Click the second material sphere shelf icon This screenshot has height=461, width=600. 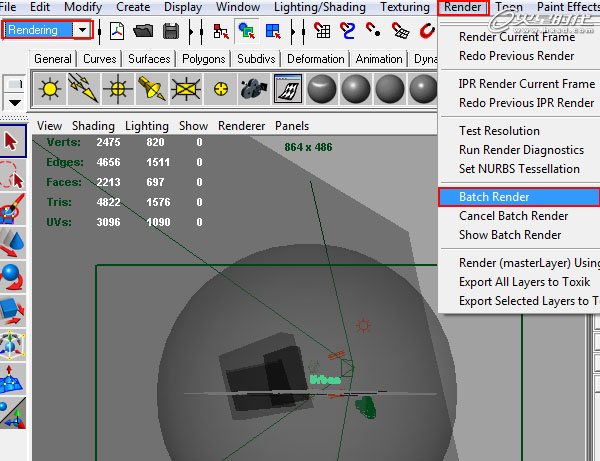coord(356,89)
